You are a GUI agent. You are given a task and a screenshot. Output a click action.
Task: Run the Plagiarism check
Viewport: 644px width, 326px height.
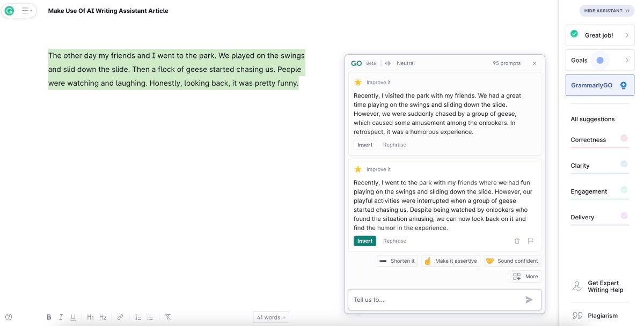(595, 316)
